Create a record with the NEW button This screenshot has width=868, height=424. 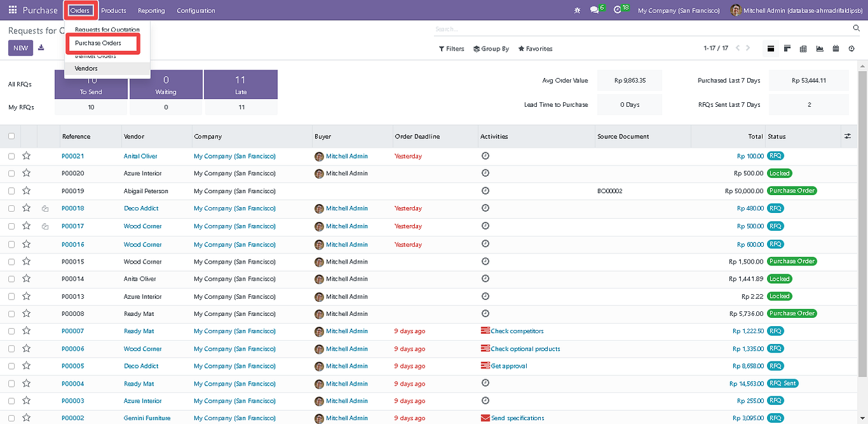(x=20, y=48)
